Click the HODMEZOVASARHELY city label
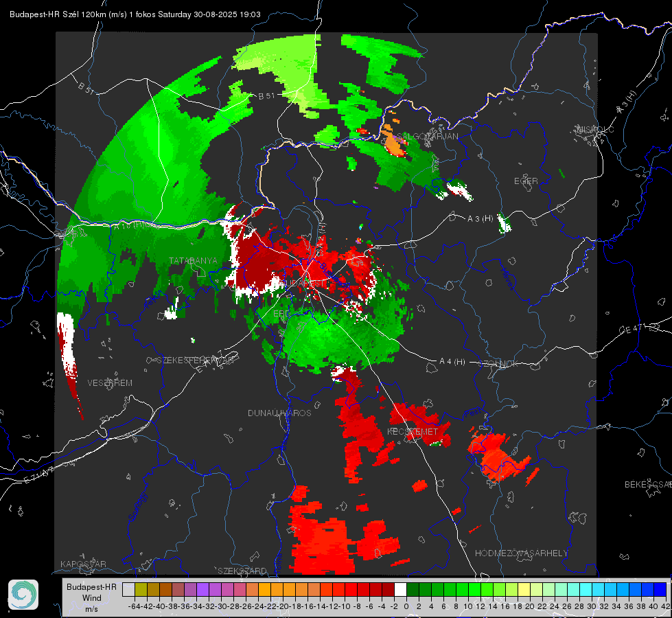This screenshot has height=618, width=672. pos(521,553)
